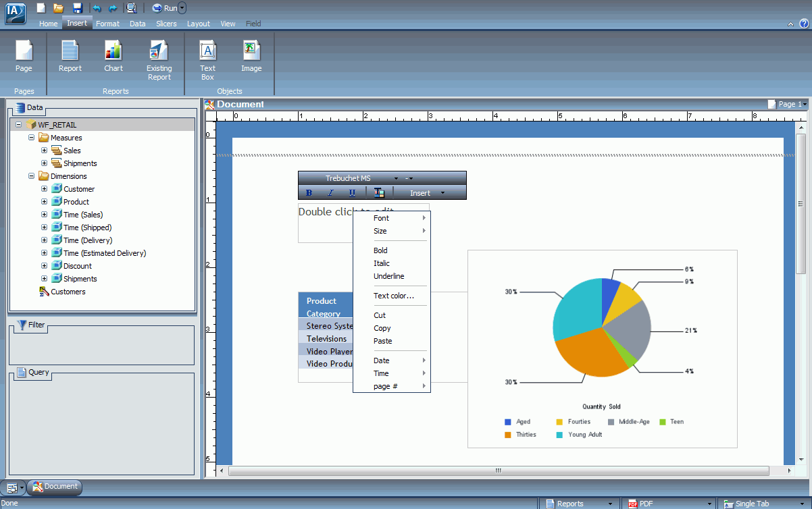This screenshot has width=812, height=509.
Task: Toggle Italic in the floating text toolbar
Action: tap(330, 192)
